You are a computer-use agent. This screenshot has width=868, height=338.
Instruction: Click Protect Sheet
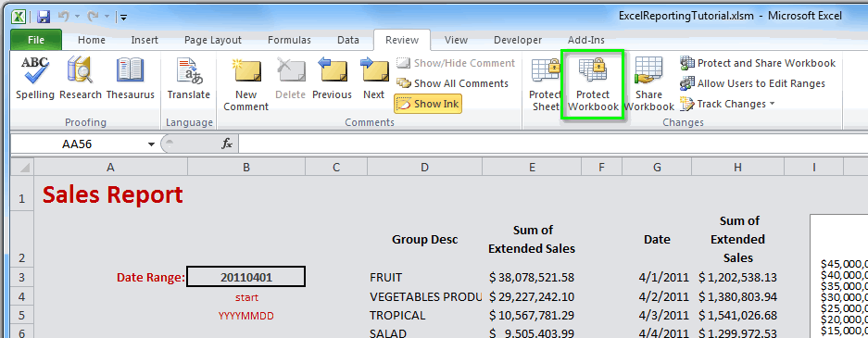546,84
